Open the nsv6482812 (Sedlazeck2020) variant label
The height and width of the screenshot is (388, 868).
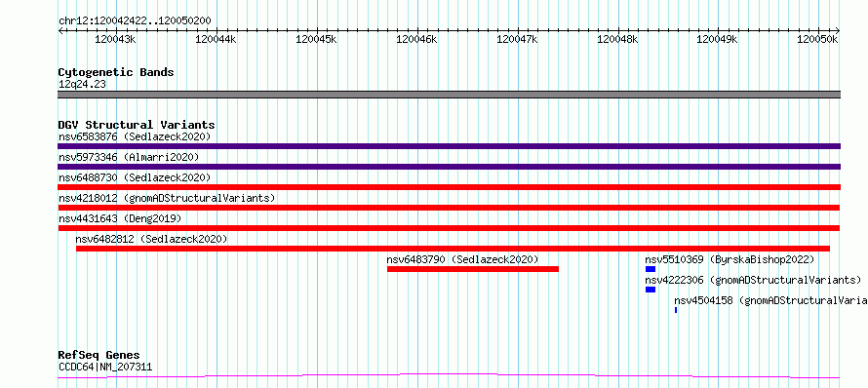[x=152, y=239]
